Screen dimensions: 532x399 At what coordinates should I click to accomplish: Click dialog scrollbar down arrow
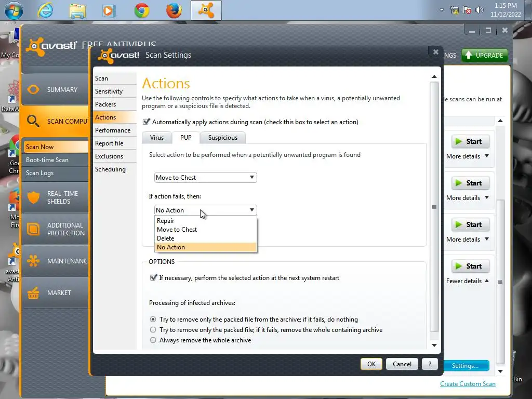point(434,345)
